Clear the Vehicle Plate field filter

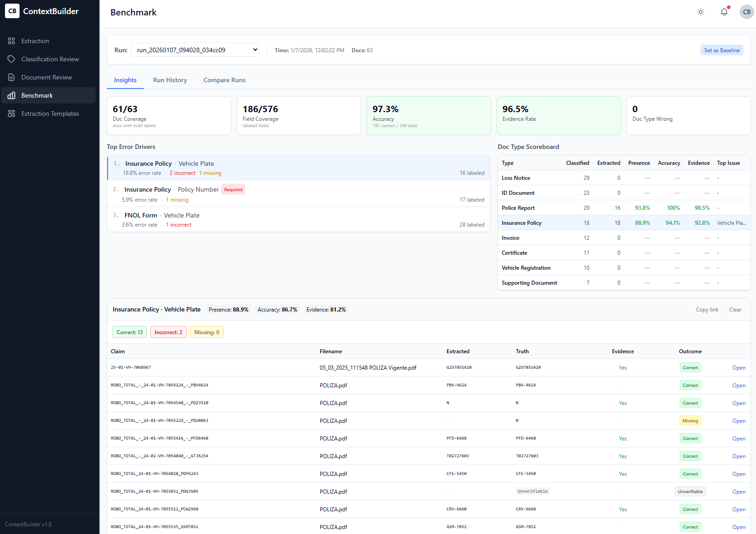point(735,309)
